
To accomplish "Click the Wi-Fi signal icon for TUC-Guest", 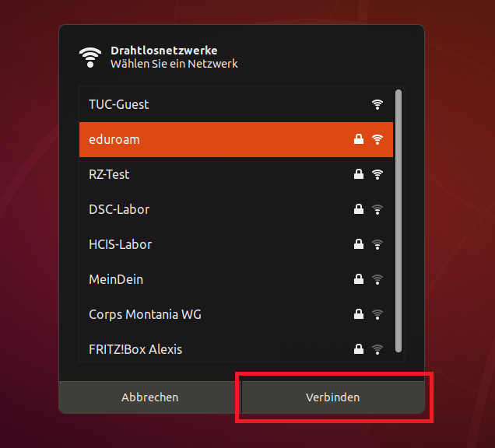I will [x=377, y=104].
